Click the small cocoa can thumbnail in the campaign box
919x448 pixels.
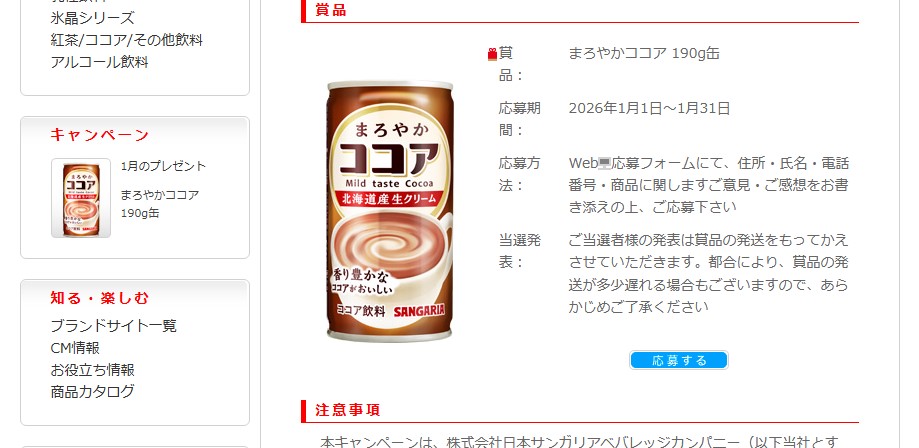[x=81, y=198]
